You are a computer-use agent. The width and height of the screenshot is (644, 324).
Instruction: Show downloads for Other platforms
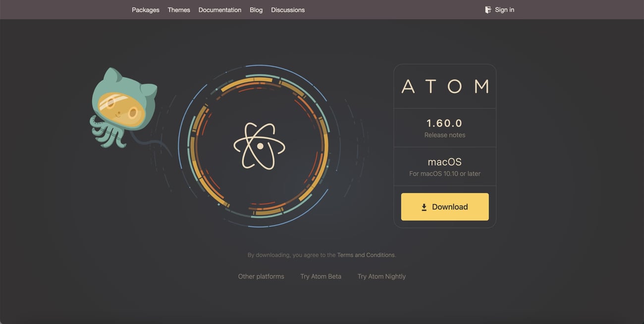point(261,276)
